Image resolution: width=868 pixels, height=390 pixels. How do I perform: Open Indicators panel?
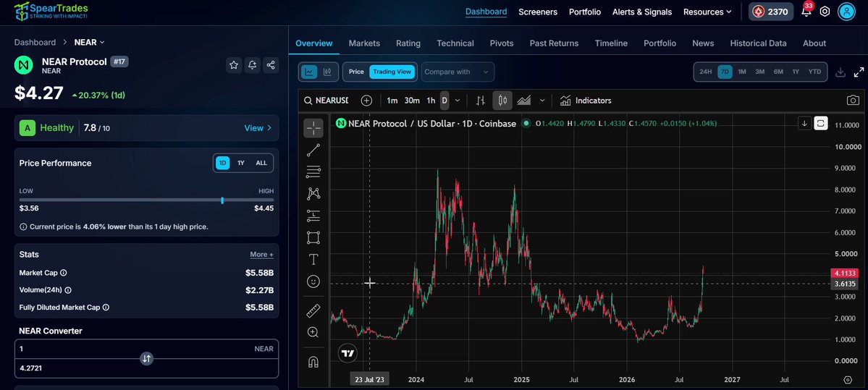pos(585,100)
